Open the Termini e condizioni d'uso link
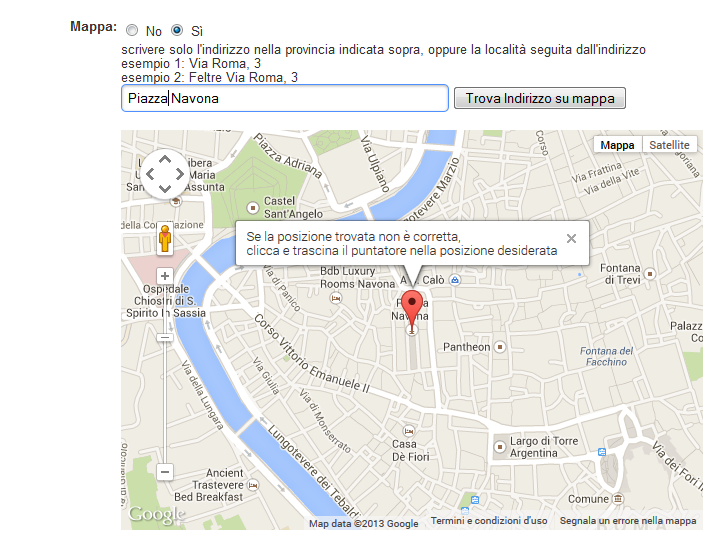Viewport: 719px width, 553px height. [489, 521]
